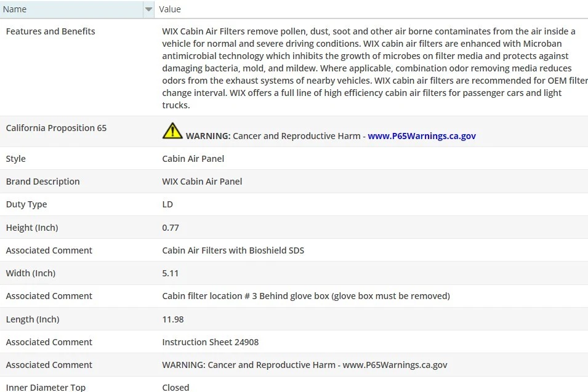Screen dimensions: 588x392
Task: Open the www.P65Warnings.ca.gov blue link
Action: [422, 136]
